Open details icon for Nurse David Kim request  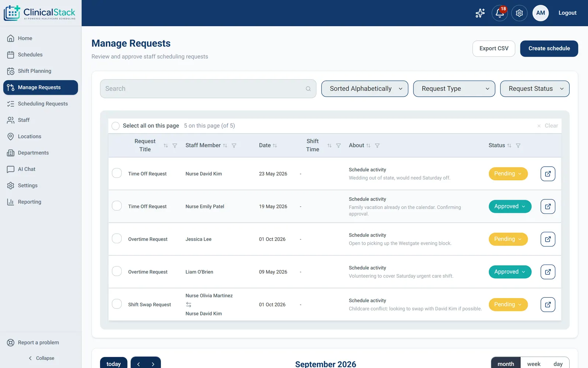click(548, 174)
